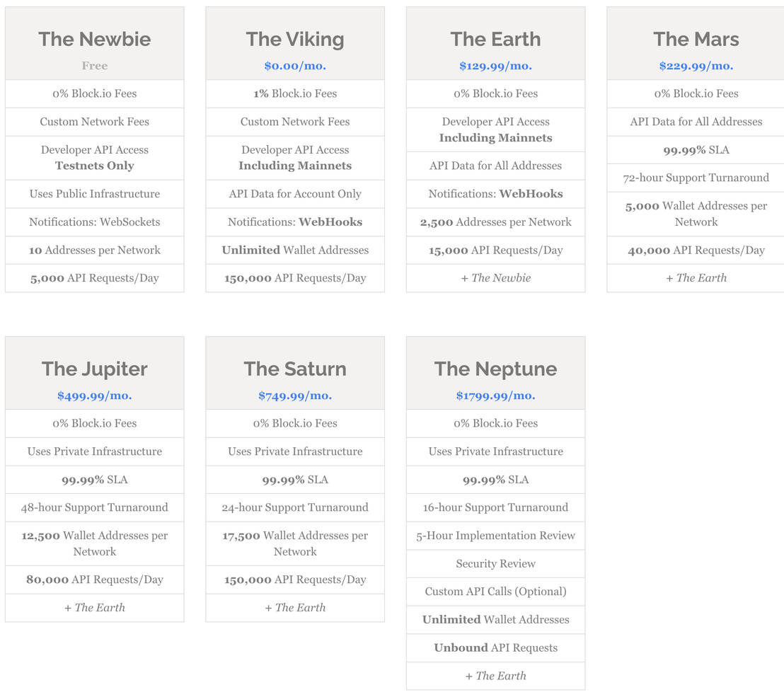784x697 pixels.
Task: Click "48-hour Support Turnaround" in Jupiter plan
Action: (x=94, y=507)
